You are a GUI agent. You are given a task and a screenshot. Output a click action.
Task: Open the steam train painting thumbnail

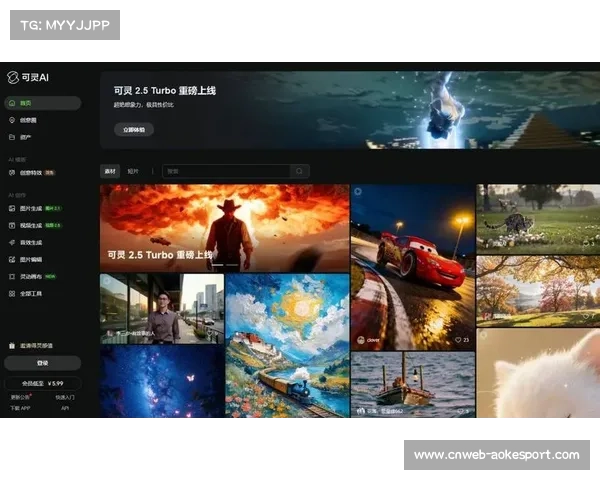(x=287, y=345)
